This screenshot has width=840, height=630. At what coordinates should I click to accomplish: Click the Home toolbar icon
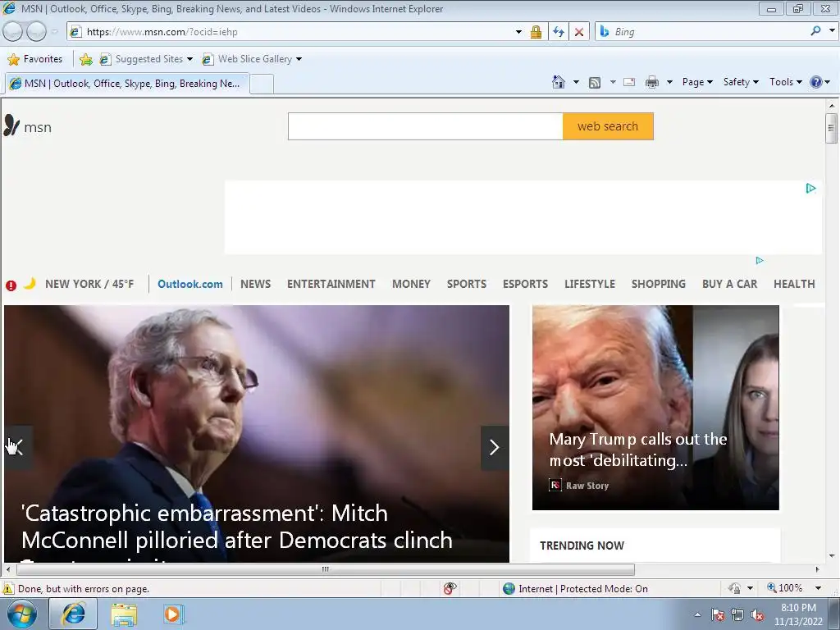558,82
